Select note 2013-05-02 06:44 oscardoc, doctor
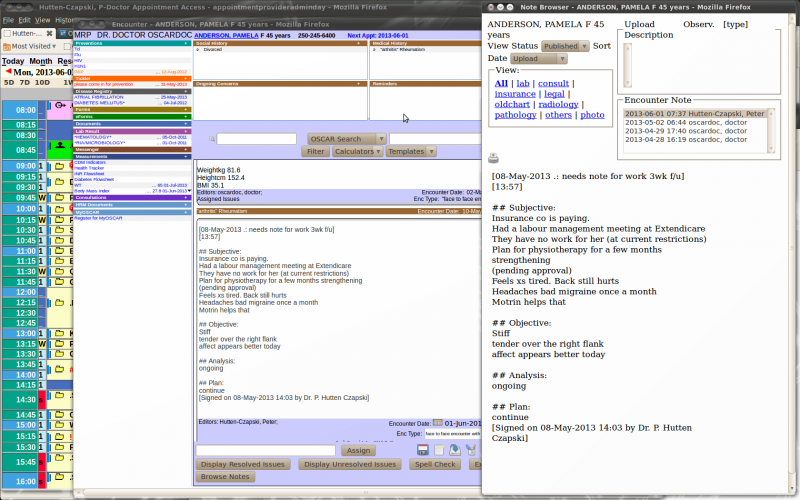 (x=686, y=122)
